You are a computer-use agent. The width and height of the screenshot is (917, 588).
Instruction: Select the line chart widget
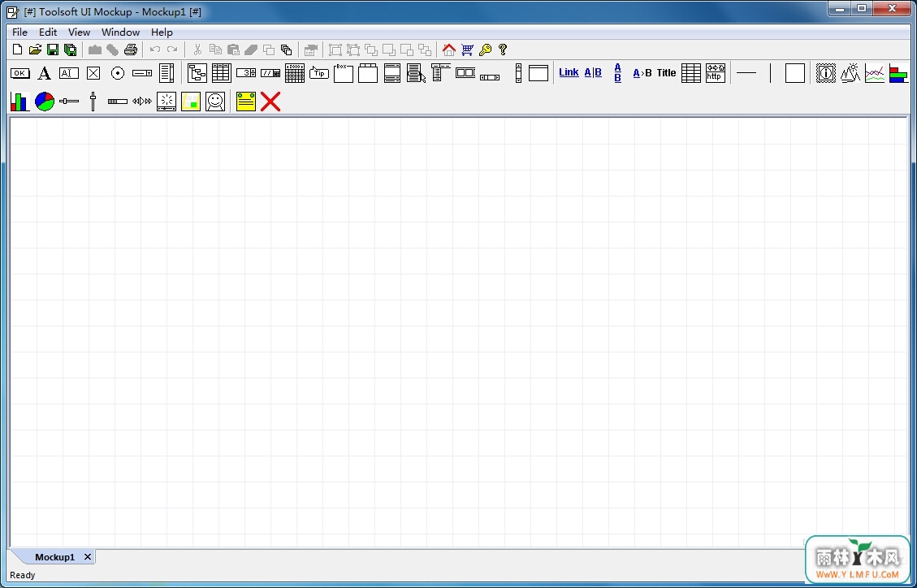(874, 73)
